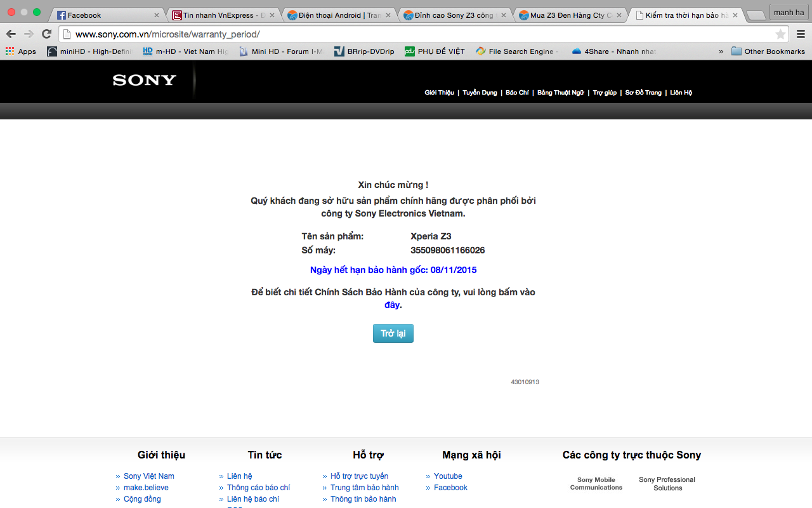Switch to the Mua Z3 Đen tab
This screenshot has height=508, width=812.
point(566,15)
